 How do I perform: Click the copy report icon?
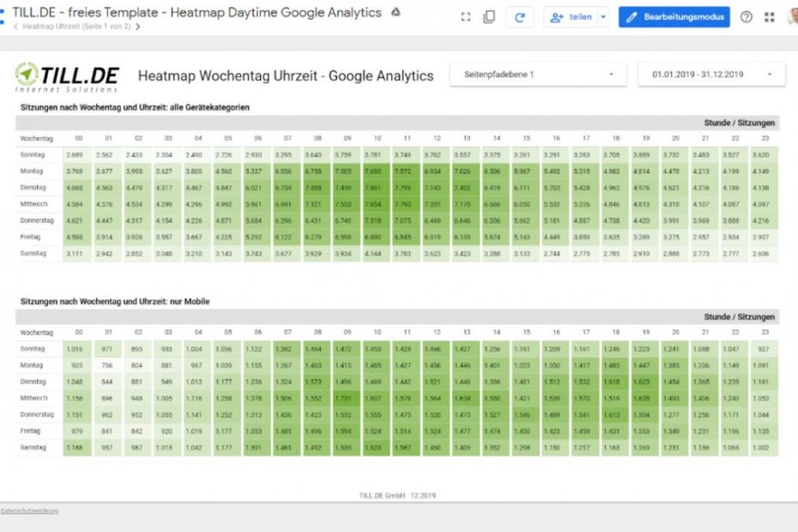point(489,17)
